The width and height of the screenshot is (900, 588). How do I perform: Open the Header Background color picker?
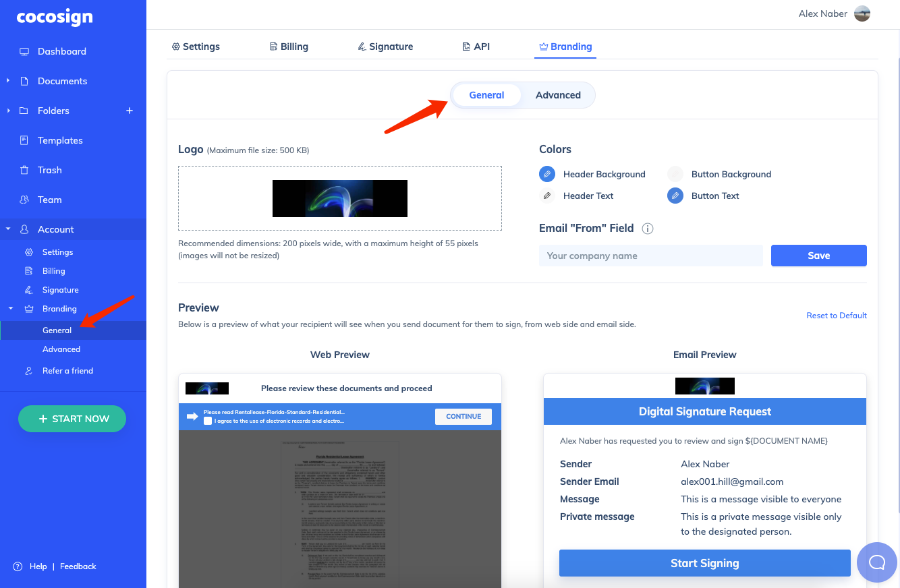coord(546,174)
